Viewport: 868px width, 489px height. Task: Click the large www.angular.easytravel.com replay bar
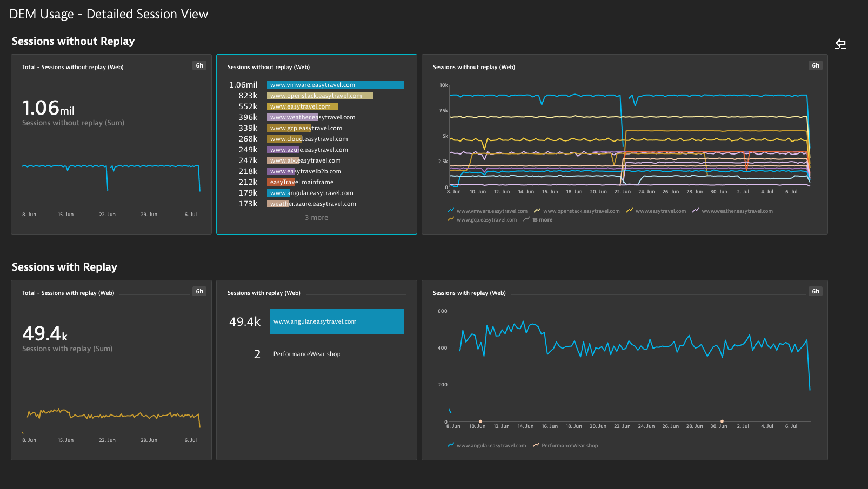pyautogui.click(x=337, y=321)
